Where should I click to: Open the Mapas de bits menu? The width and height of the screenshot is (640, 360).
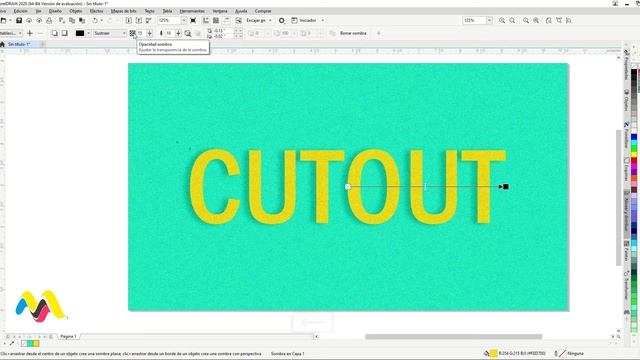click(124, 11)
